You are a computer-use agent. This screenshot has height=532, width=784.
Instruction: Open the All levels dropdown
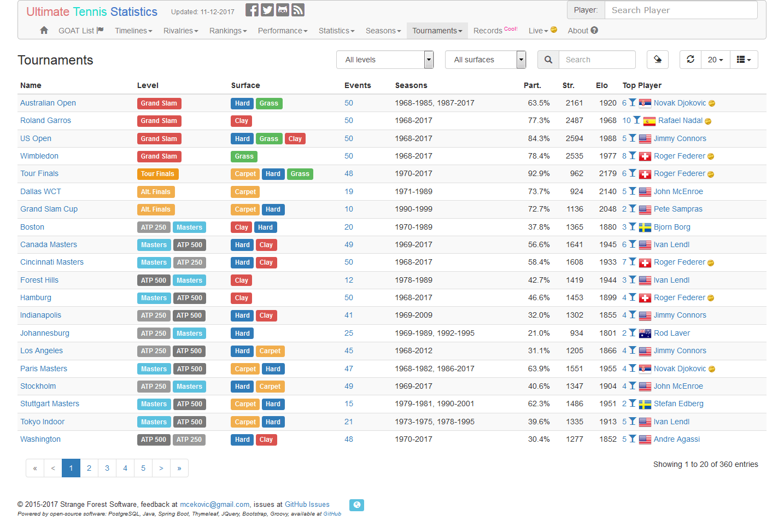coord(385,60)
